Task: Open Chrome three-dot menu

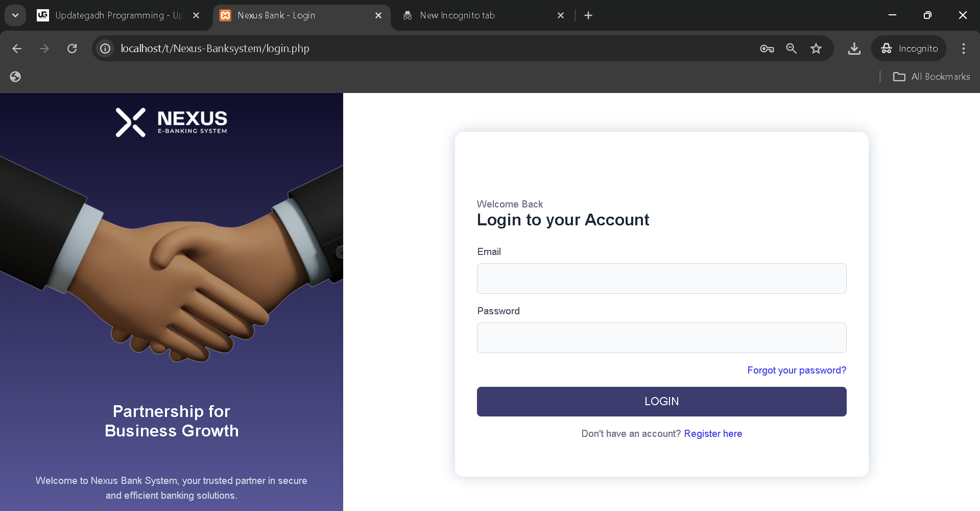Action: point(963,49)
